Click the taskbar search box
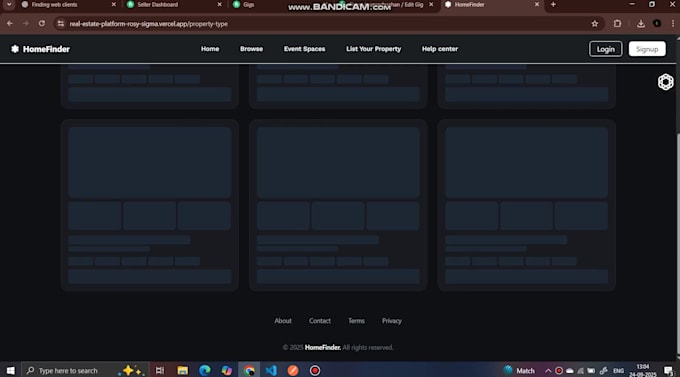Screen dimensions: 680x377 85,370
